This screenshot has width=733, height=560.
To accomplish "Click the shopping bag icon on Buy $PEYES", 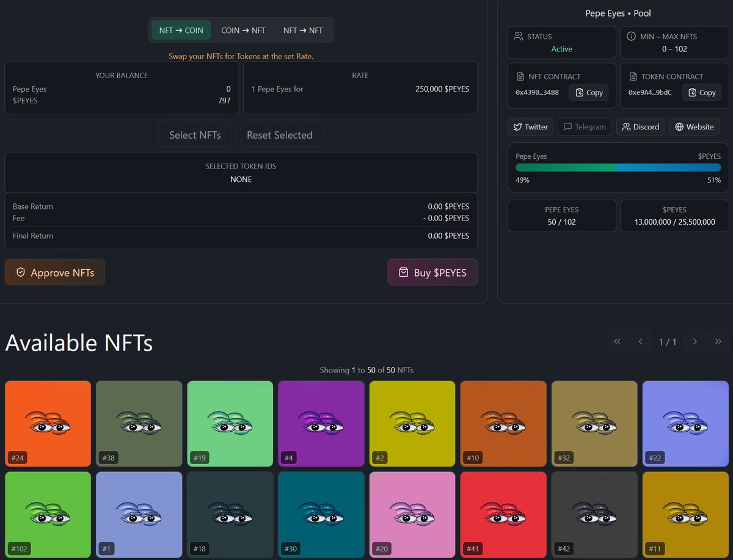I will coord(405,272).
